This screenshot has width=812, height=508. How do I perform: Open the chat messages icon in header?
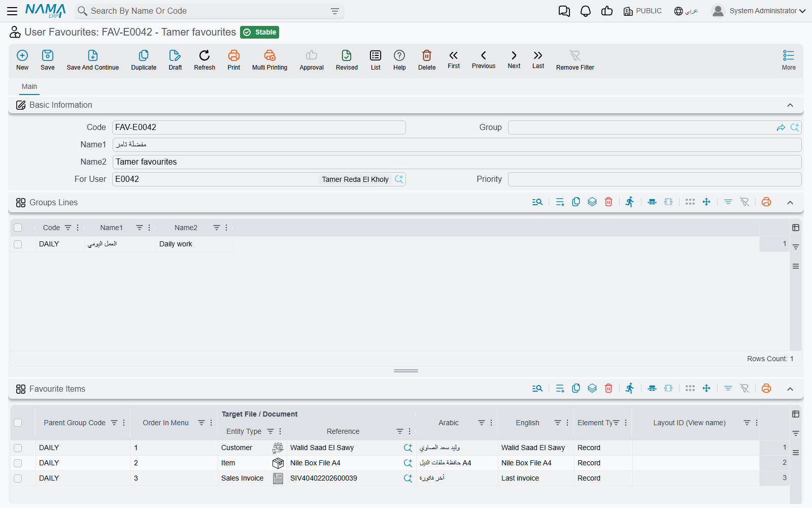click(x=564, y=11)
